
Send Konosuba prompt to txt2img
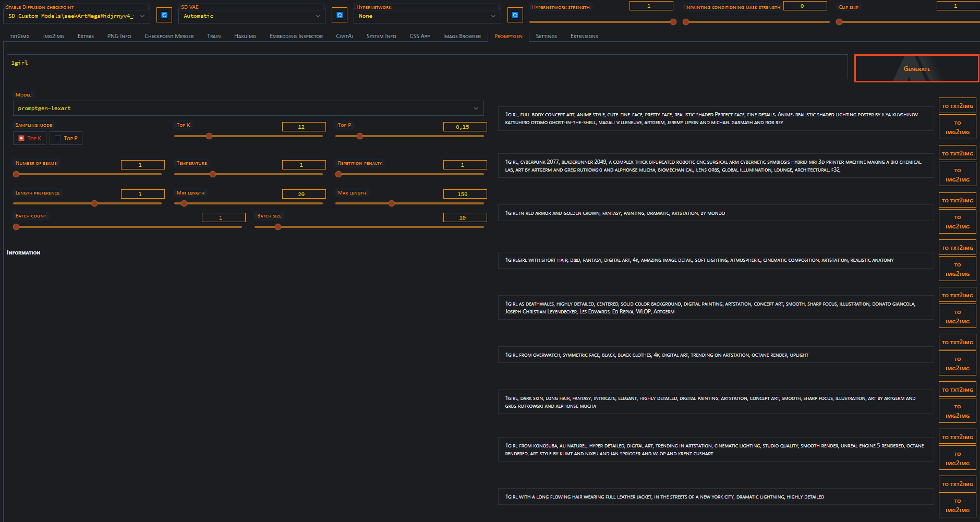(958, 437)
